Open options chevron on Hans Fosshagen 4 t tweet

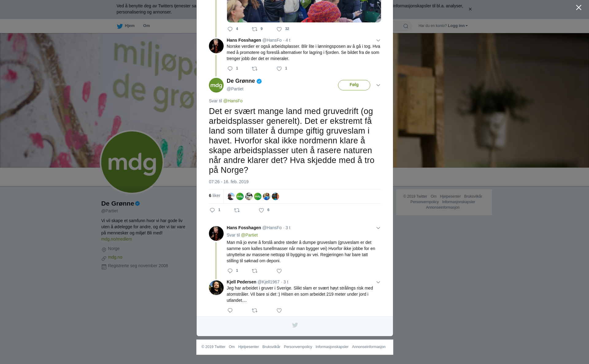tap(378, 40)
